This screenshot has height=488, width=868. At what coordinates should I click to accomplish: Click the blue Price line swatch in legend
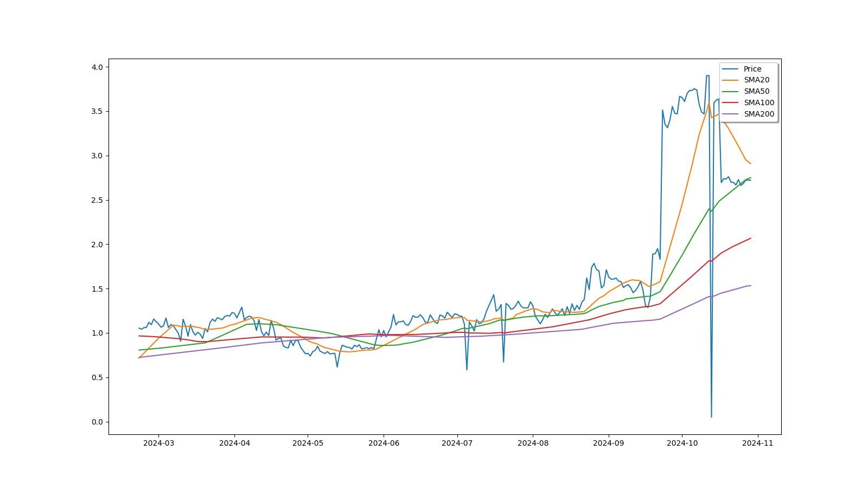coord(731,69)
